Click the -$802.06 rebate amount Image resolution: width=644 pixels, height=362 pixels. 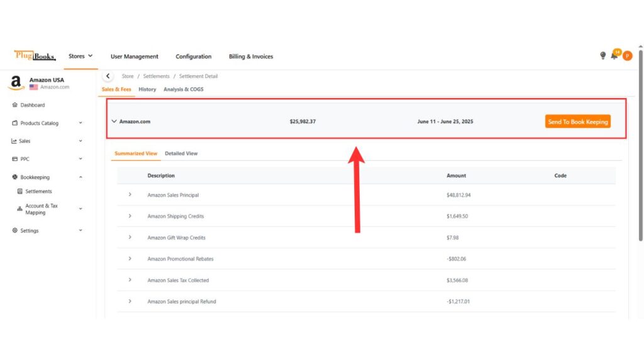(456, 259)
